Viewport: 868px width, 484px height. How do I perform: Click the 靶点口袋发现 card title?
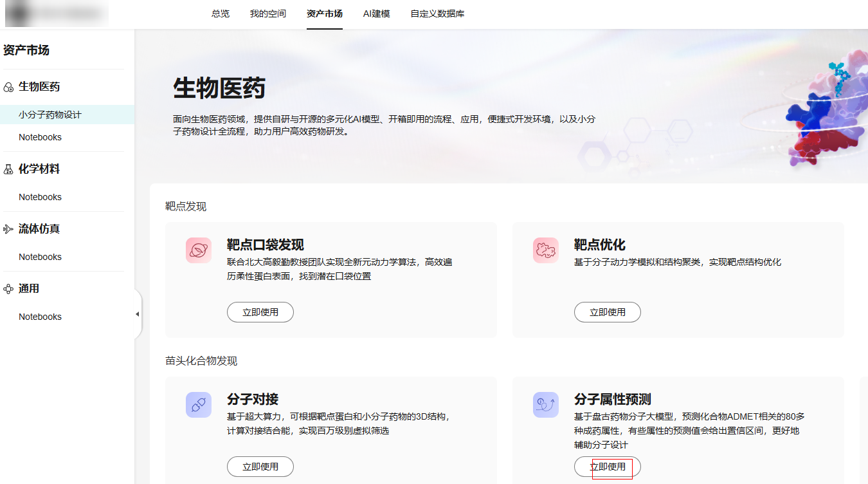(x=266, y=245)
